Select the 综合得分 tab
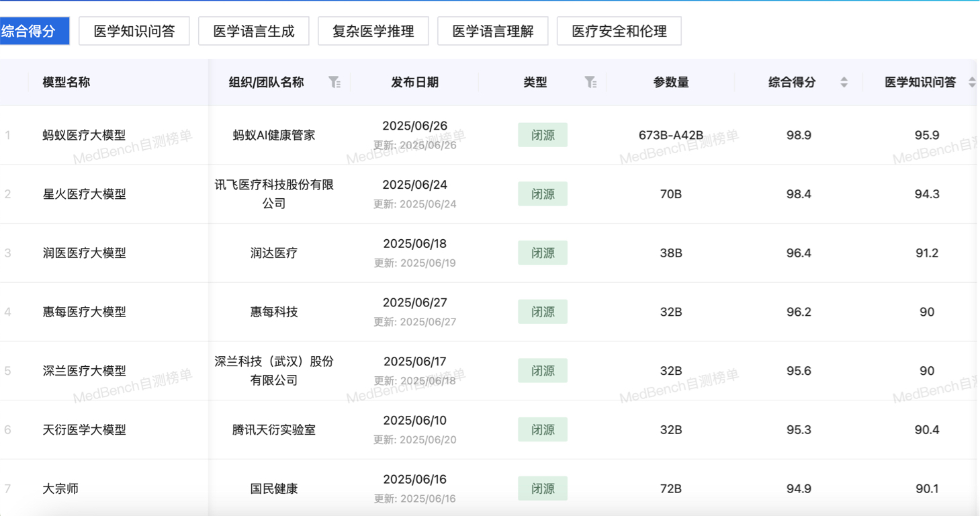Viewport: 980px width, 516px height. (x=34, y=31)
